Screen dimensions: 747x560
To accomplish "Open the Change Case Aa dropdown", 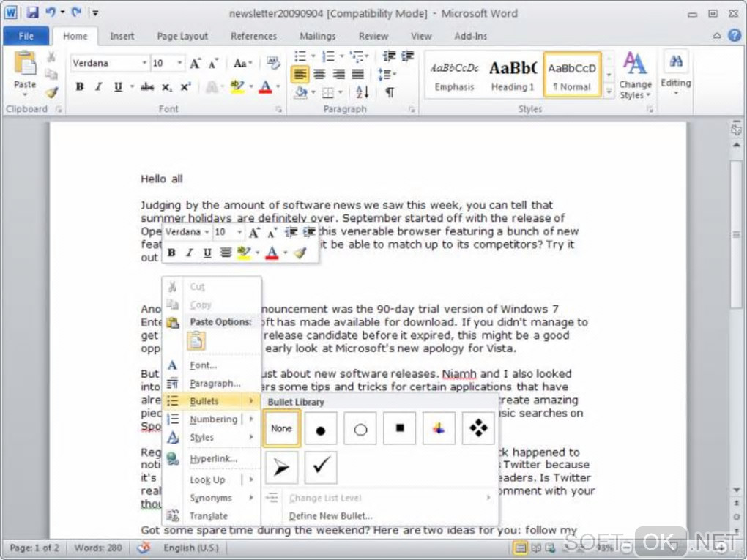I will [242, 64].
